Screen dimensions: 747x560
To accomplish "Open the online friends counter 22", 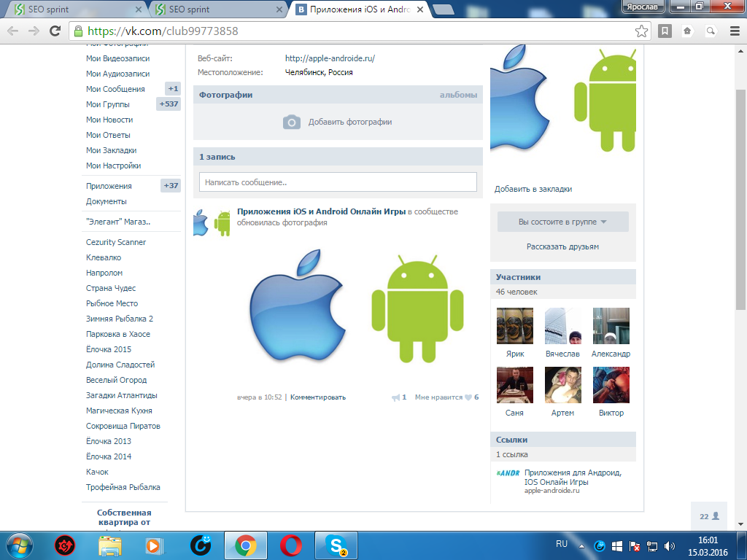I will [709, 516].
